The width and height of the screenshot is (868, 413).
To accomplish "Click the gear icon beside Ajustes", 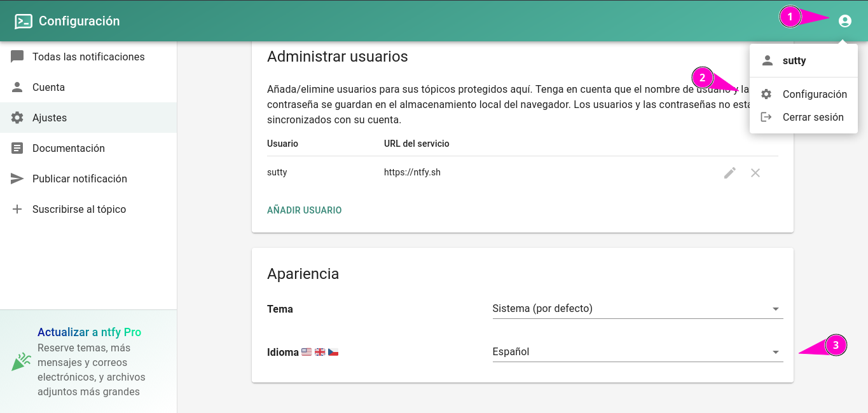I will [17, 118].
